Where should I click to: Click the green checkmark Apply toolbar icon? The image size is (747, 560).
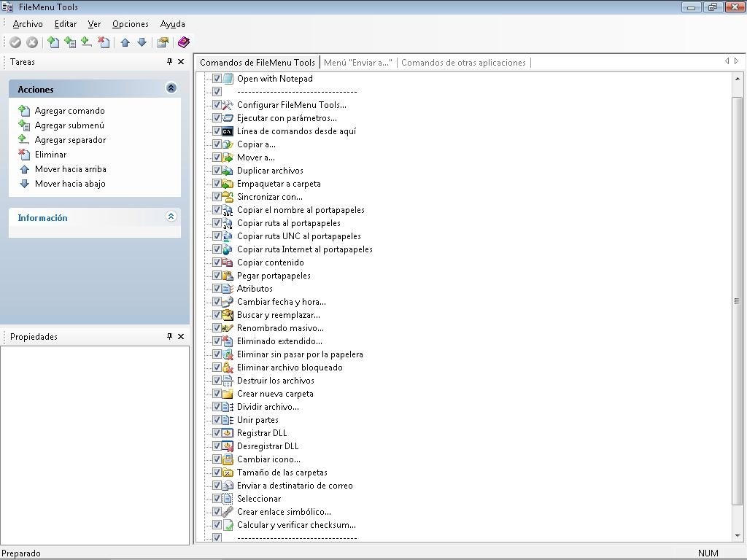point(15,42)
